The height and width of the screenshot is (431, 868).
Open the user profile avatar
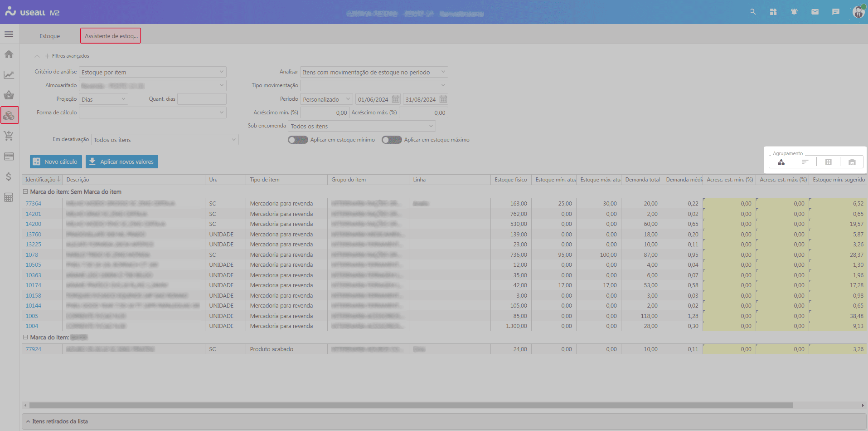pyautogui.click(x=858, y=12)
